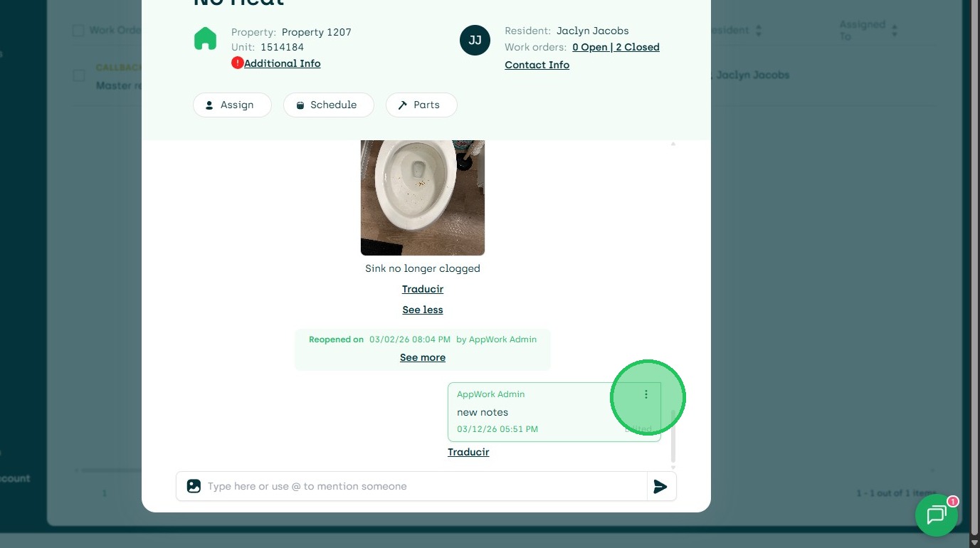Click the send message arrow icon
This screenshot has height=548, width=980.
[660, 487]
